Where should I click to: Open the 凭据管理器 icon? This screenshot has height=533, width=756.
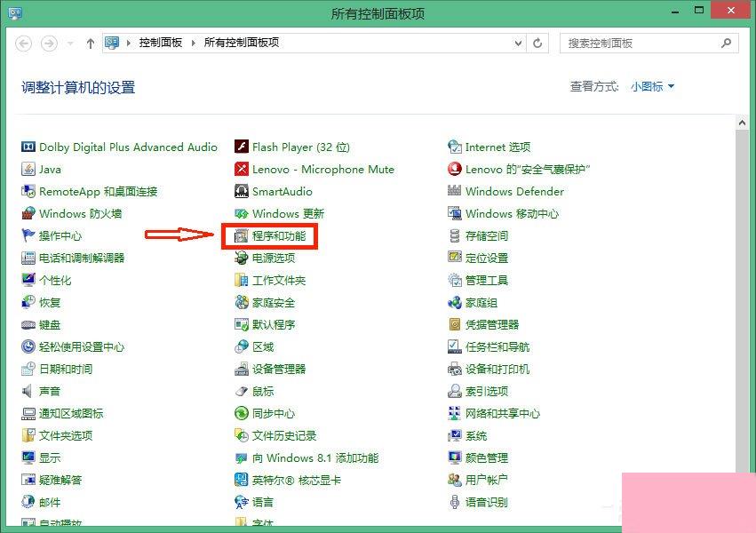[455, 325]
